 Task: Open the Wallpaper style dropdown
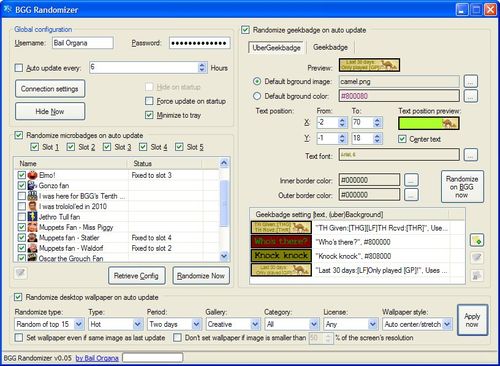point(447,324)
